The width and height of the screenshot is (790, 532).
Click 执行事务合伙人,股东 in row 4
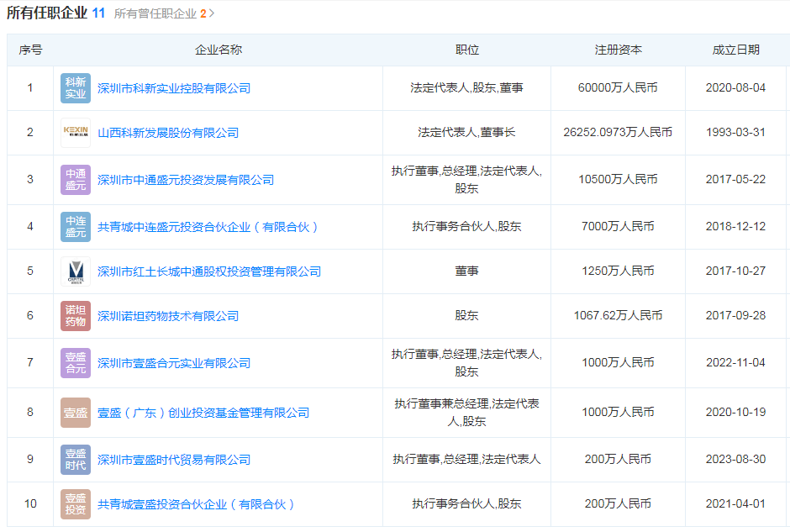[466, 226]
